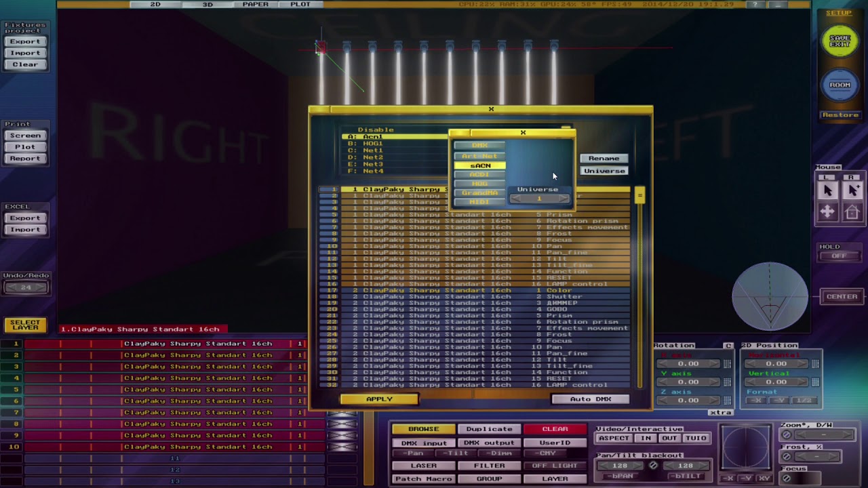Decrease X axis rotation with left arrow
868x488 pixels.
coord(663,364)
